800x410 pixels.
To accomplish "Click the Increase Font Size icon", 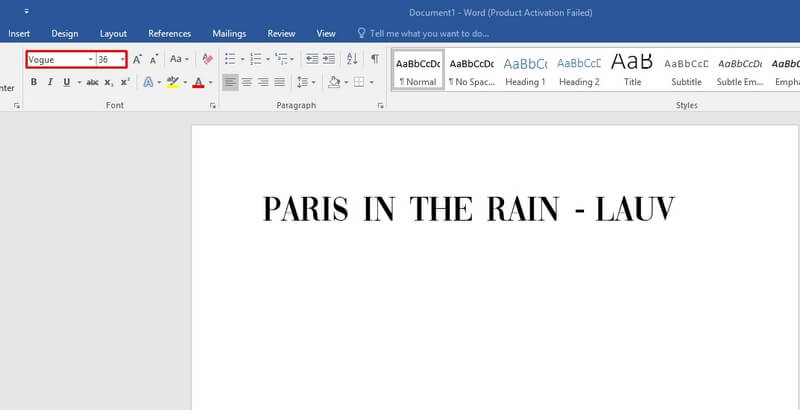I will click(138, 60).
